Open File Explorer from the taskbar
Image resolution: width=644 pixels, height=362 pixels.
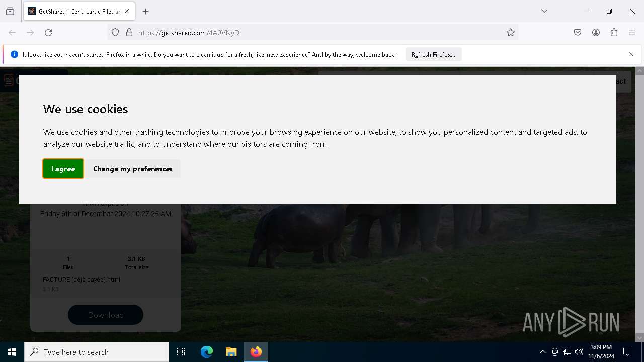pyautogui.click(x=231, y=352)
